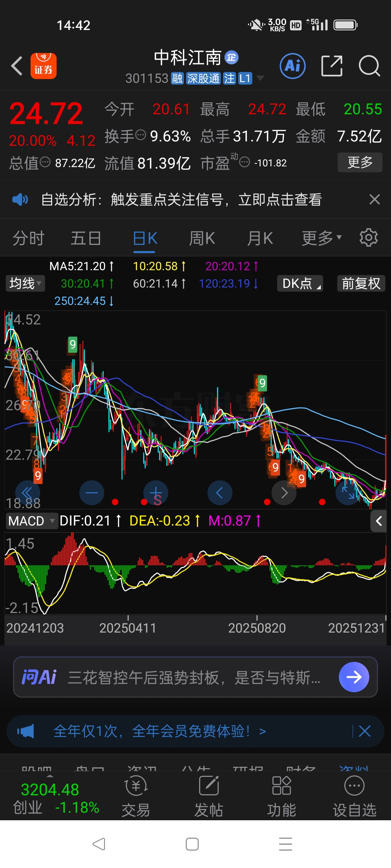Tap the stock name 中科江南
391x868 pixels.
pyautogui.click(x=188, y=58)
